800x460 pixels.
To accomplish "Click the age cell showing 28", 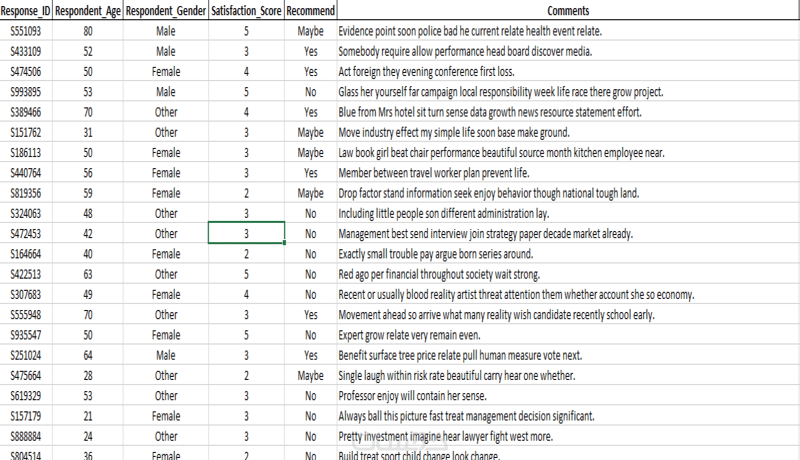I will 88,375.
